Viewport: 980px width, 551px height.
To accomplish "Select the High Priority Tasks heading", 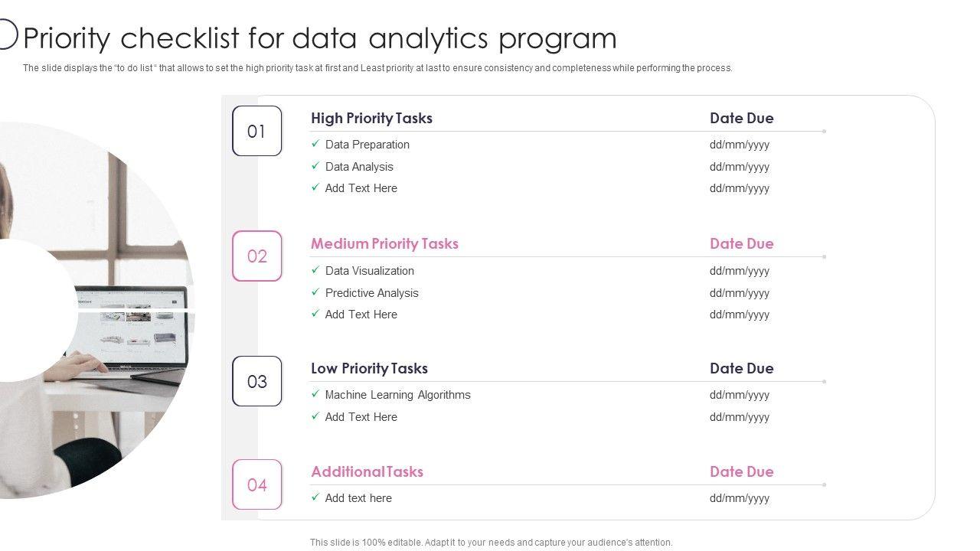I will click(371, 118).
